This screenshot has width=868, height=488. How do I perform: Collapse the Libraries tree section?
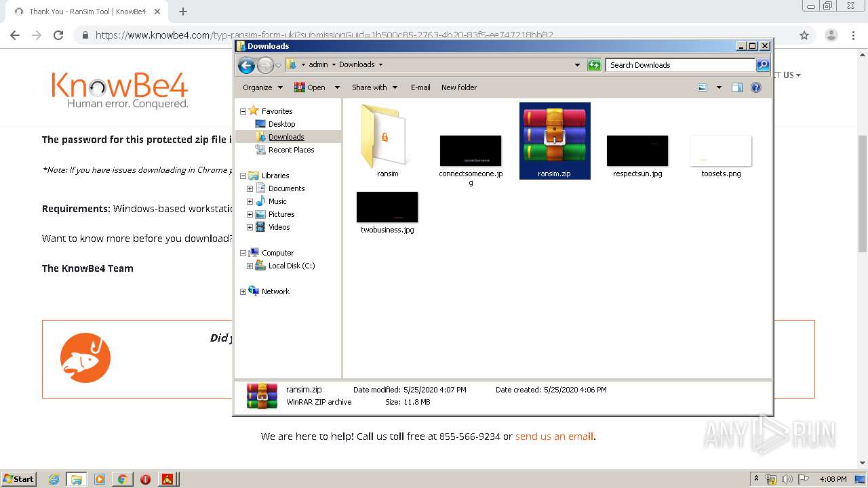243,176
